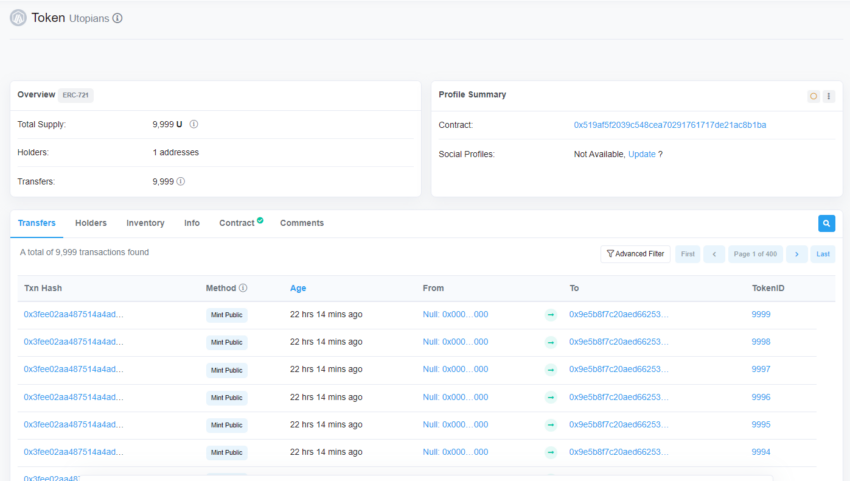
Task: Click the info icon in Method column header
Action: click(243, 288)
